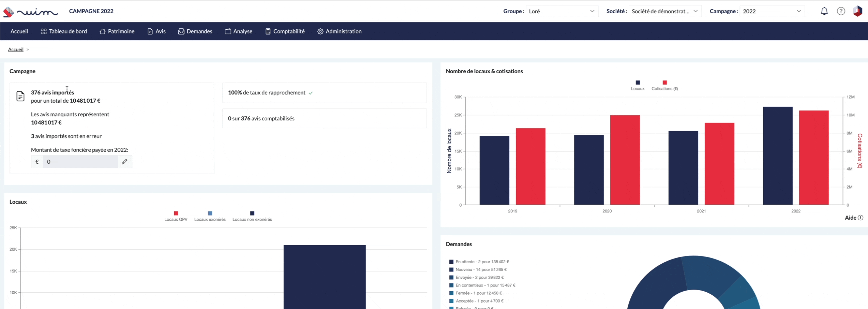The image size is (868, 309).
Task: Click the pencil edit icon for taxe foncière
Action: tap(124, 162)
